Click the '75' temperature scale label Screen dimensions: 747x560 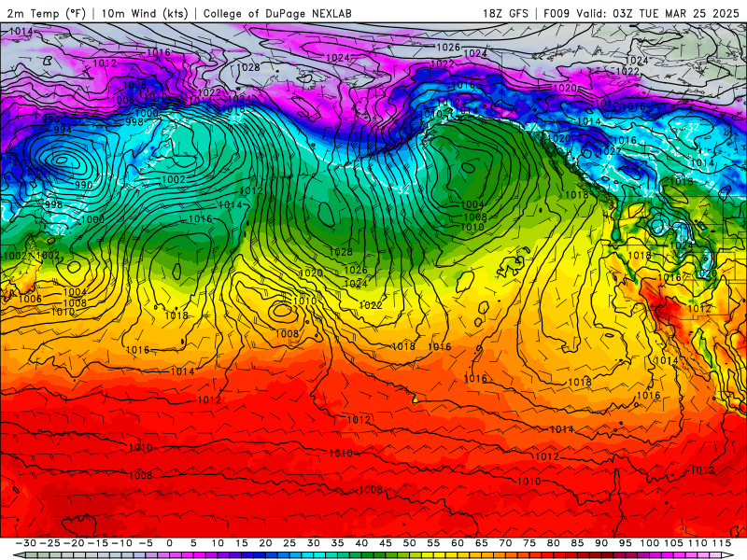click(529, 543)
